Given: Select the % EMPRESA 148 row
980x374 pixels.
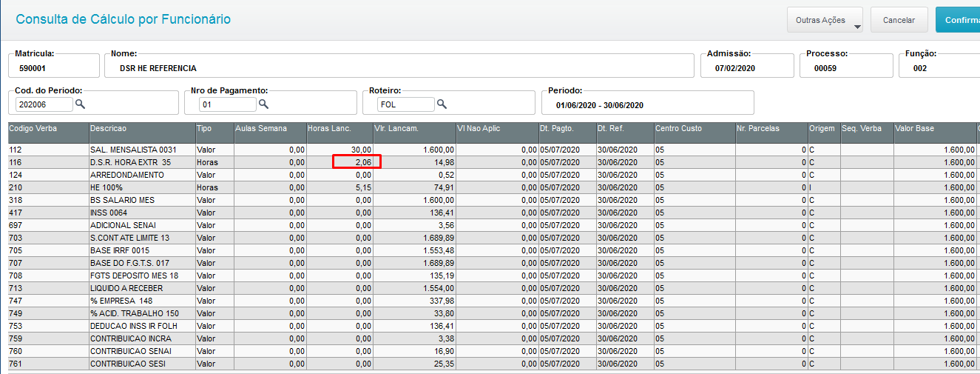Looking at the screenshot, I should 494,301.
